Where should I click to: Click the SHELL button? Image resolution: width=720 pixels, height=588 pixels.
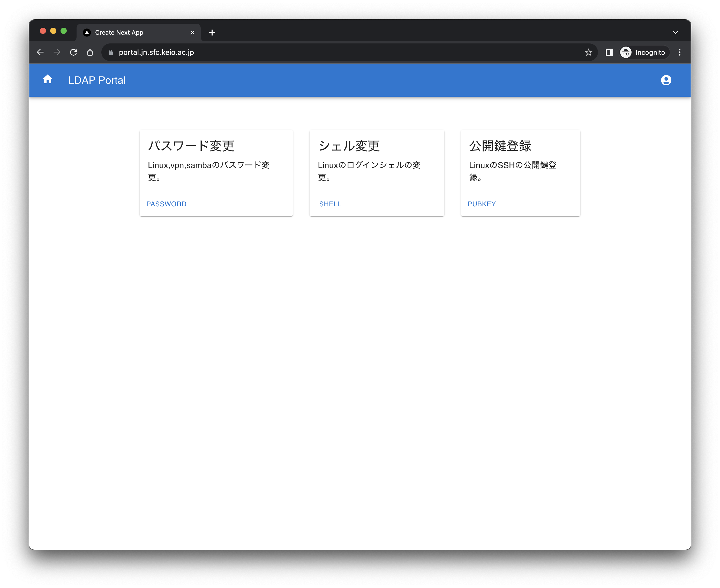click(x=330, y=204)
